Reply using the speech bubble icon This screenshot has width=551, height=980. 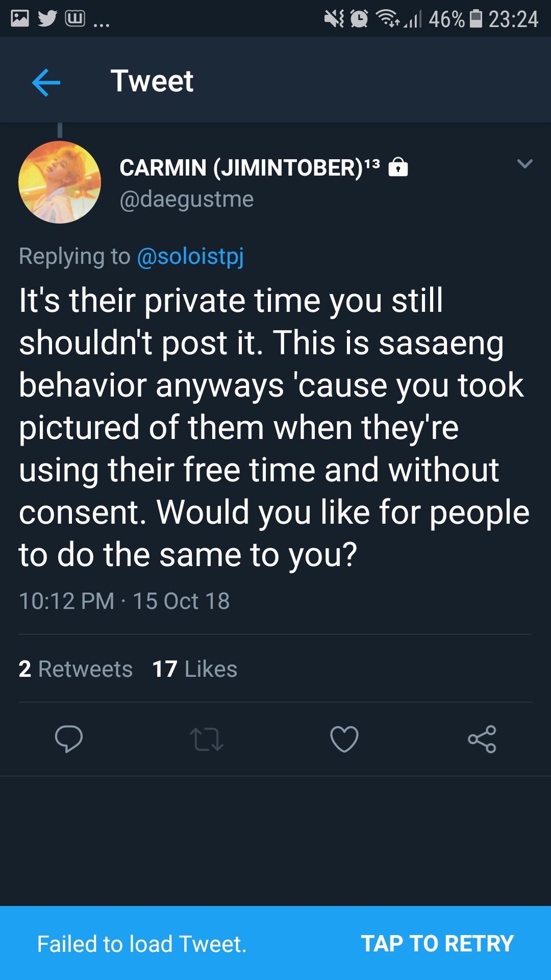69,739
